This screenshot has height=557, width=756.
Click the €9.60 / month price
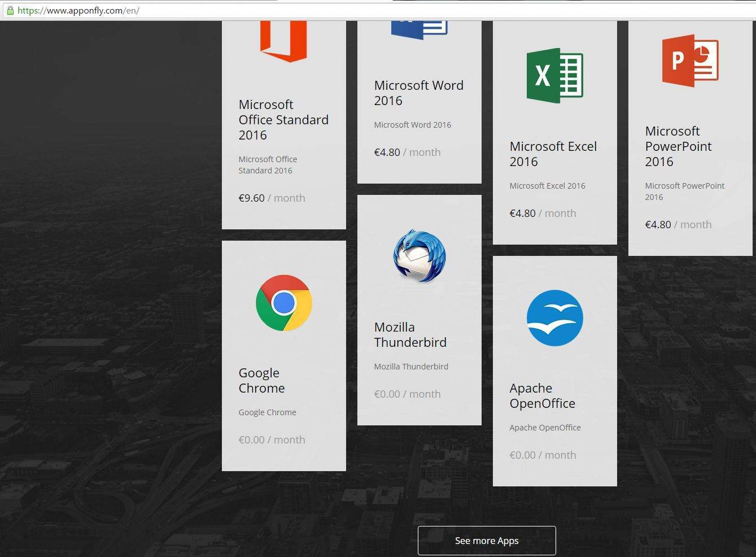point(272,198)
